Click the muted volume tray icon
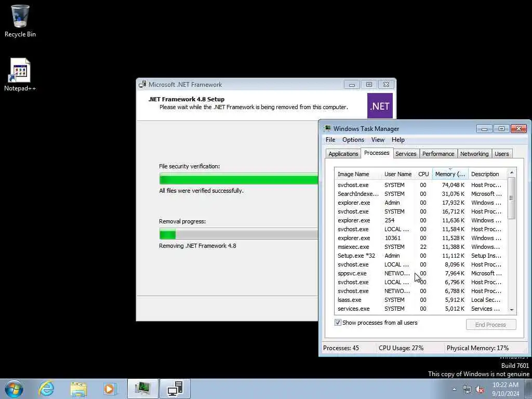 pos(480,390)
